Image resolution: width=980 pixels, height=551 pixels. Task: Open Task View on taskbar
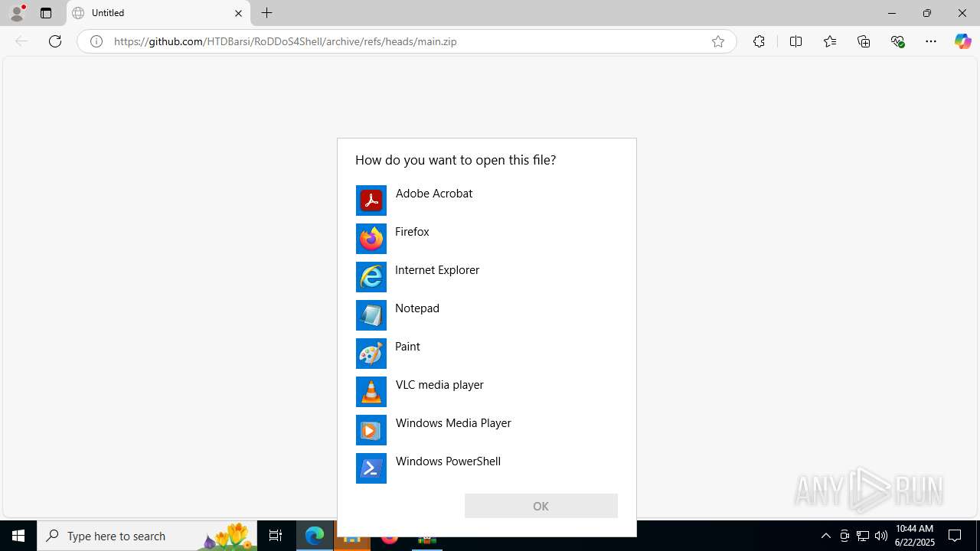click(x=276, y=536)
